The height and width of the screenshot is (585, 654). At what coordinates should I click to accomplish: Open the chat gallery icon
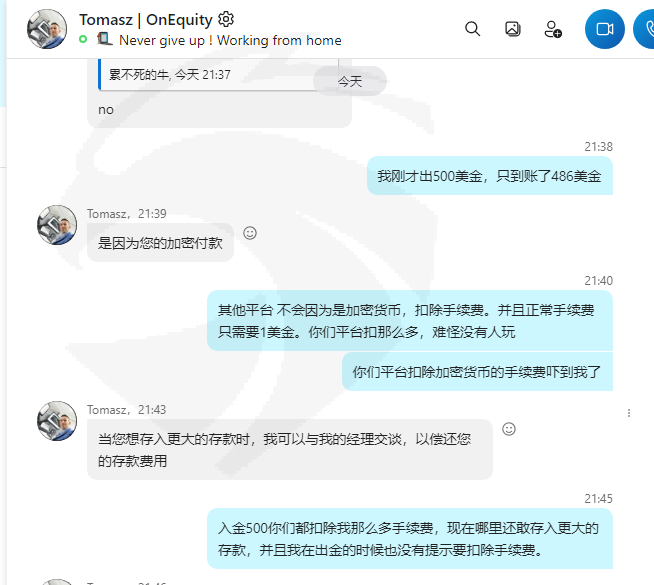click(513, 29)
